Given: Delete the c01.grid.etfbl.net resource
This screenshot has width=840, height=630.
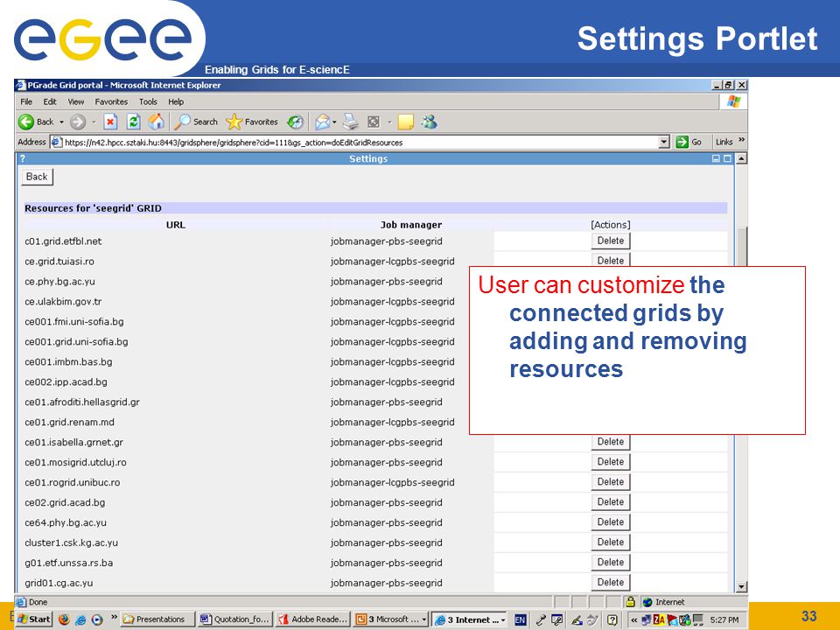Looking at the screenshot, I should pos(611,241).
